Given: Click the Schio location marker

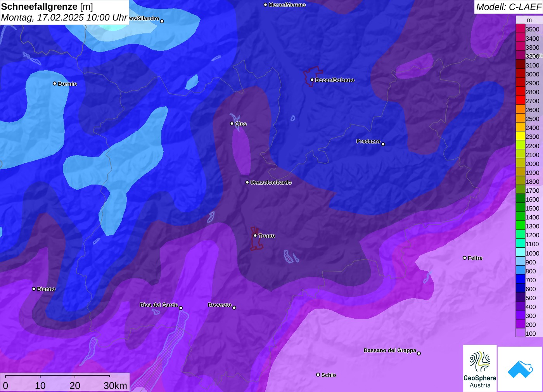Looking at the screenshot, I should [318, 375].
